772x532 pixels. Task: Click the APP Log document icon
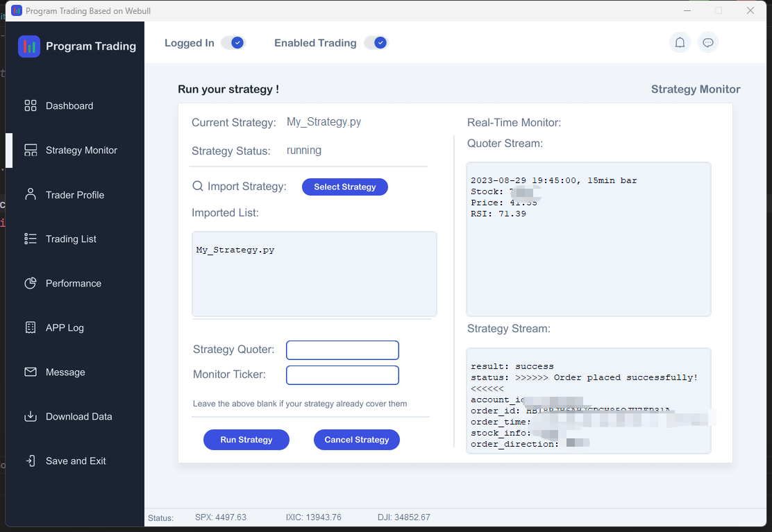pos(31,327)
